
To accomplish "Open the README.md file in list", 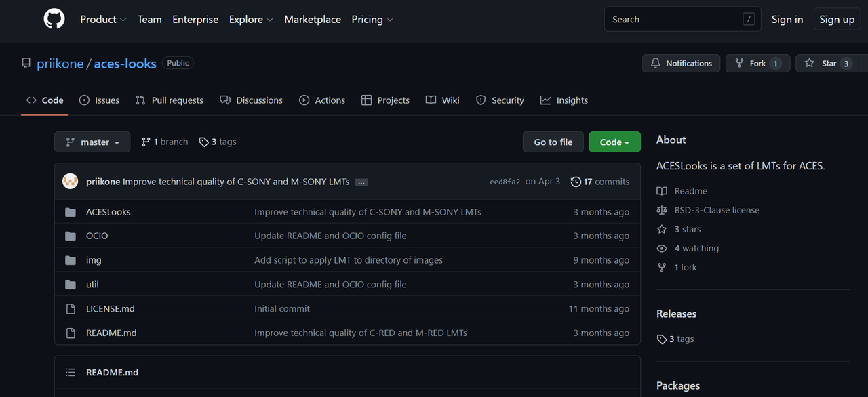I will tap(111, 333).
